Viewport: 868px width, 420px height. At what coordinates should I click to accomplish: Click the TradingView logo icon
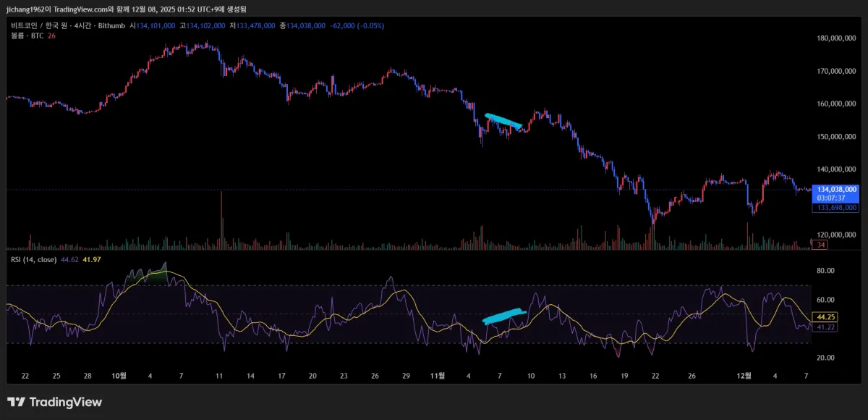[x=15, y=402]
